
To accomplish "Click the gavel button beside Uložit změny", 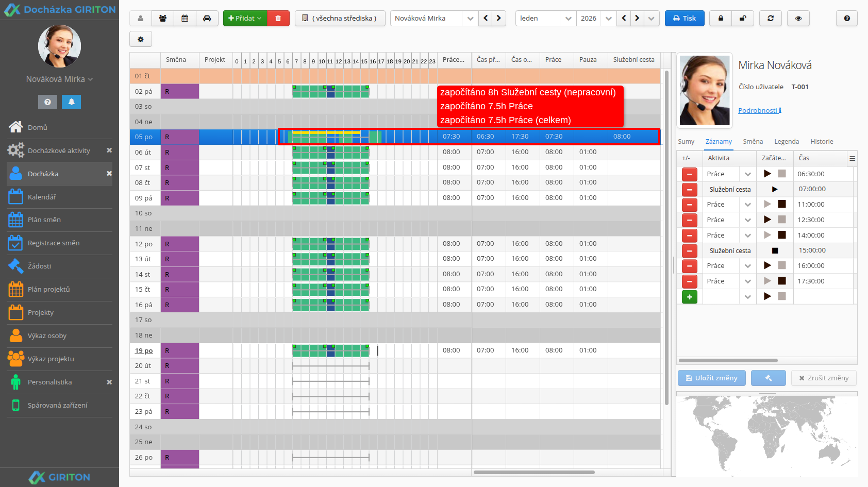I will coord(769,378).
